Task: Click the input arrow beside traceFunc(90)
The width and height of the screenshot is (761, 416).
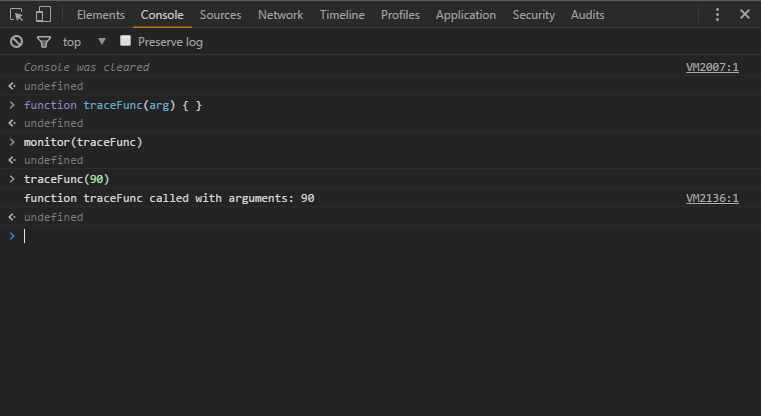Action: pyautogui.click(x=12, y=179)
